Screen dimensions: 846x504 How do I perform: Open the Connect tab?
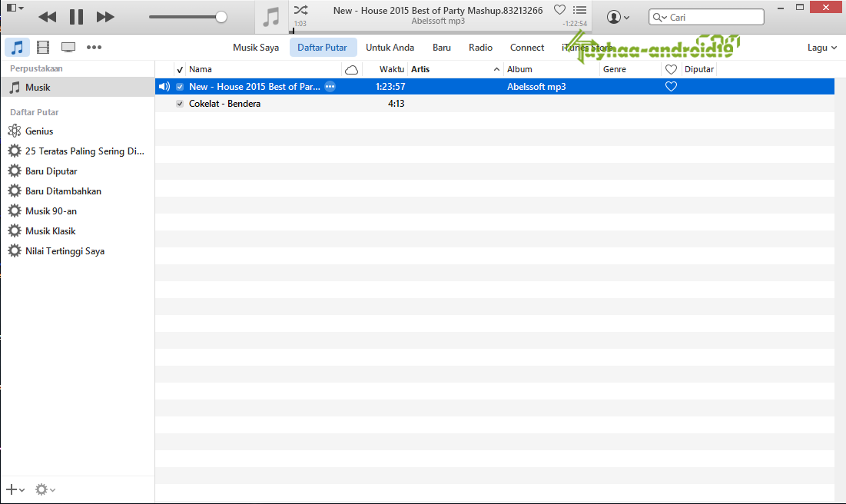tap(527, 48)
